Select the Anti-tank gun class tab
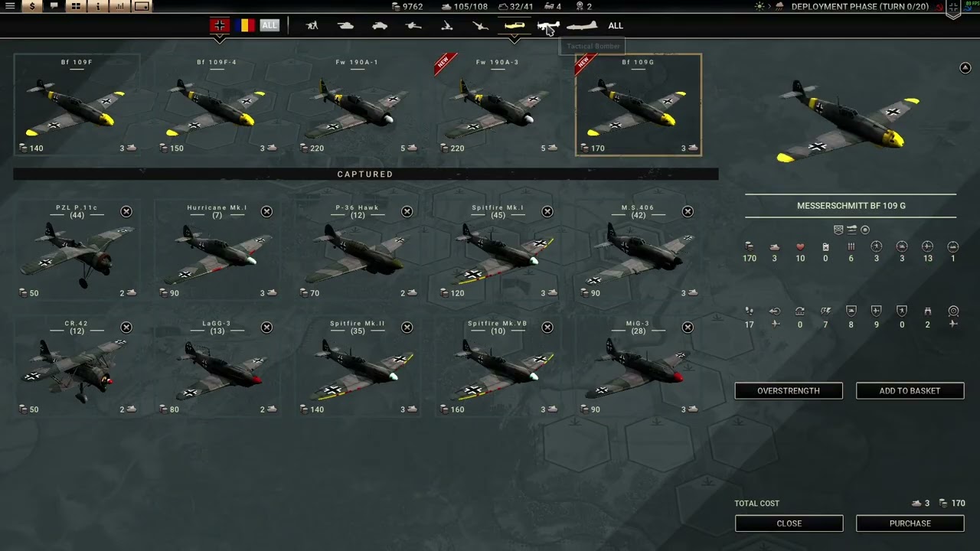 (413, 25)
